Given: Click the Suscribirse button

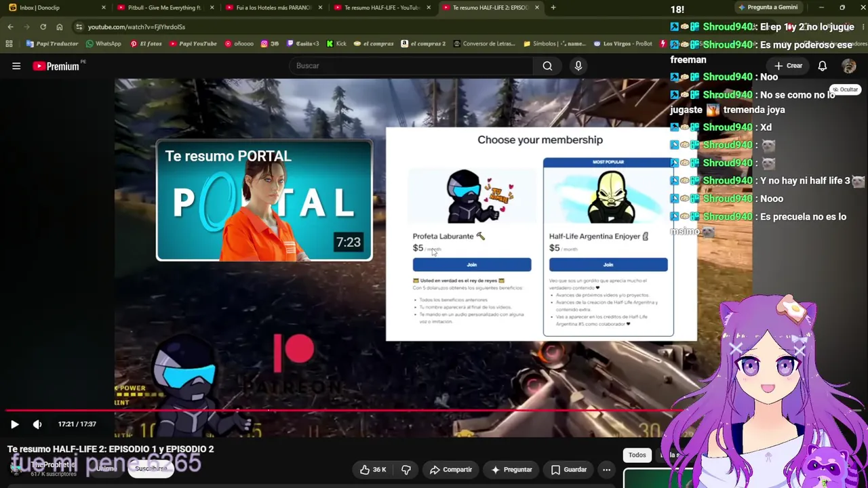Looking at the screenshot, I should point(151,468).
